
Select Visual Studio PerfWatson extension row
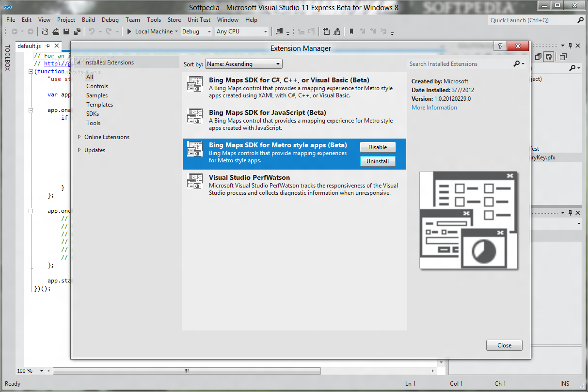point(294,186)
